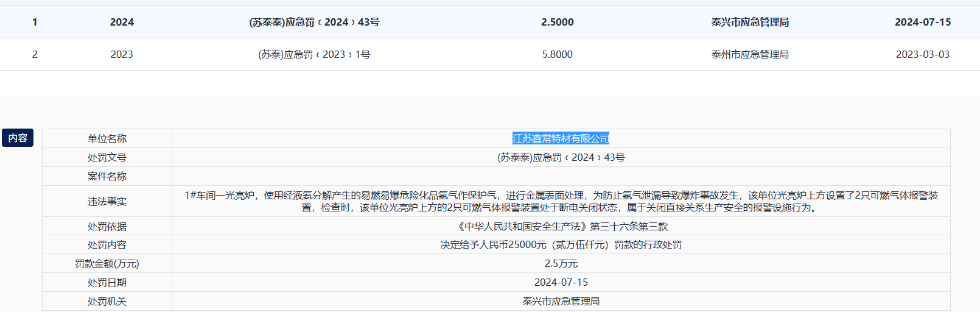Click the highlighted company name 江苏鑫常特材有限公司
Viewport: 980px width, 312px height.
[561, 139]
